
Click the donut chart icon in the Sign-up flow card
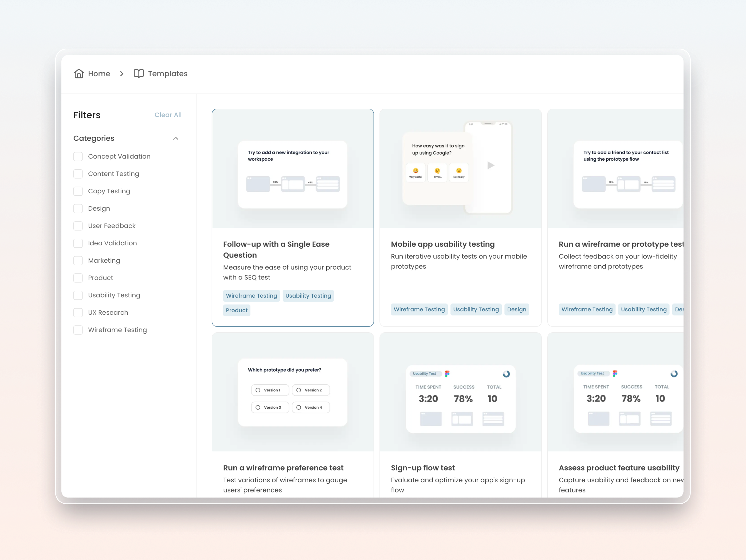point(506,374)
